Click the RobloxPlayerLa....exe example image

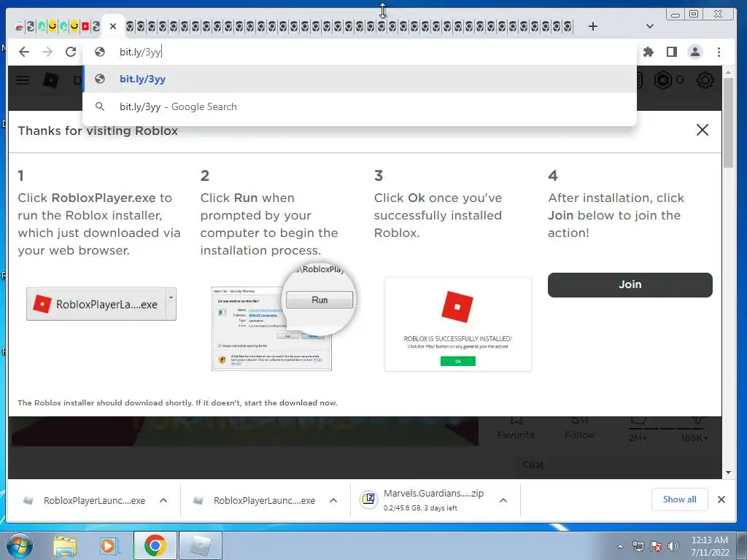[101, 304]
